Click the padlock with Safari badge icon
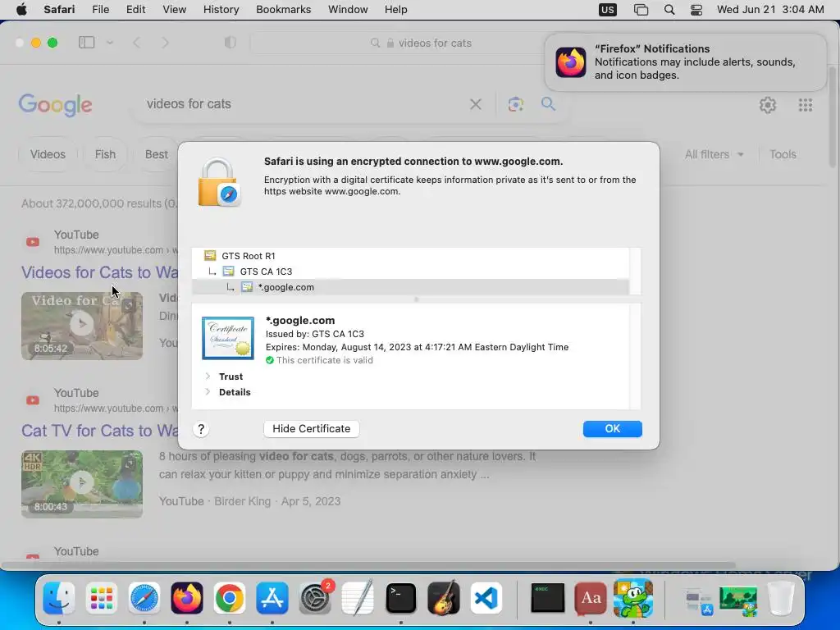 [220, 182]
